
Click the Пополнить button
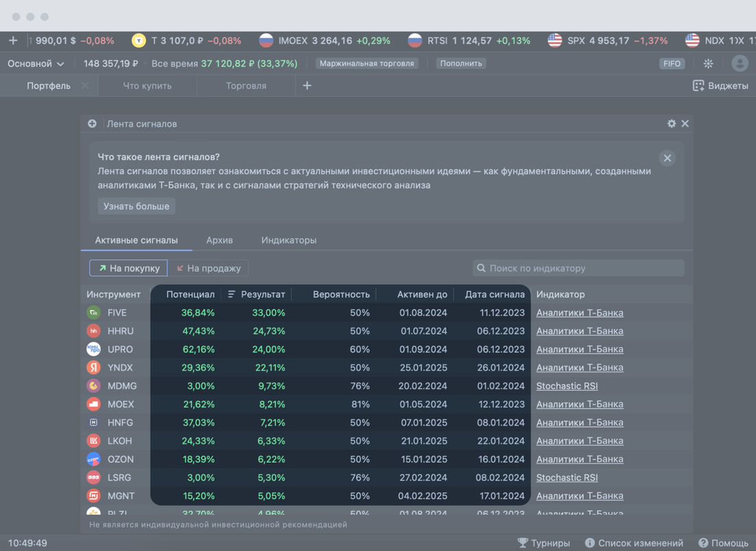pyautogui.click(x=461, y=64)
